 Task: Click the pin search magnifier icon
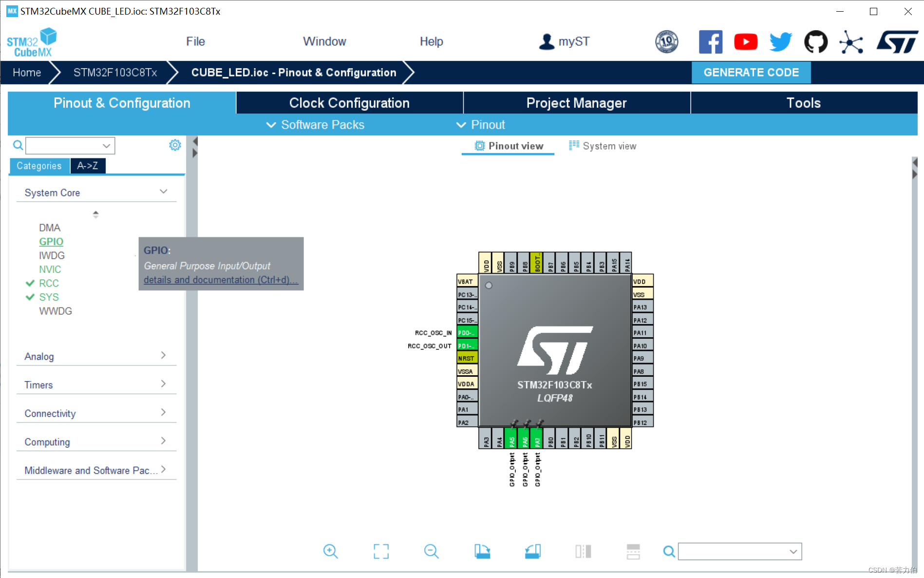(x=669, y=551)
